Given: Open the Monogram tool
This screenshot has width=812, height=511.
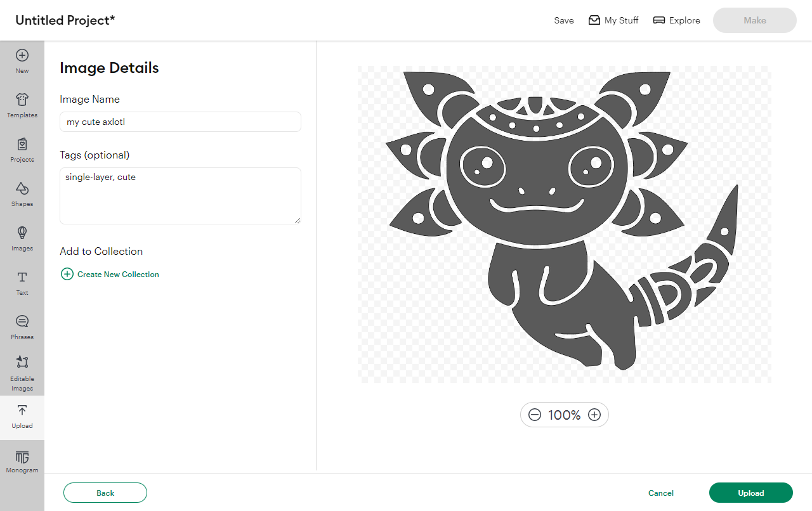Looking at the screenshot, I should point(22,462).
